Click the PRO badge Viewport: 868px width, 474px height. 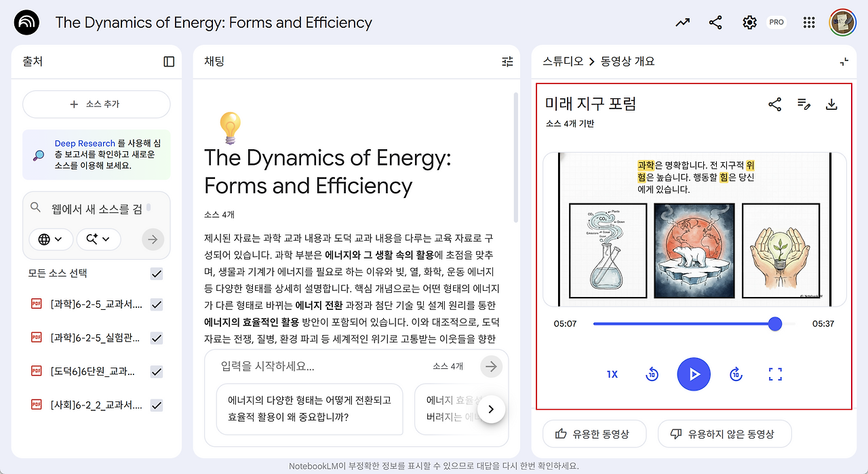(x=776, y=22)
